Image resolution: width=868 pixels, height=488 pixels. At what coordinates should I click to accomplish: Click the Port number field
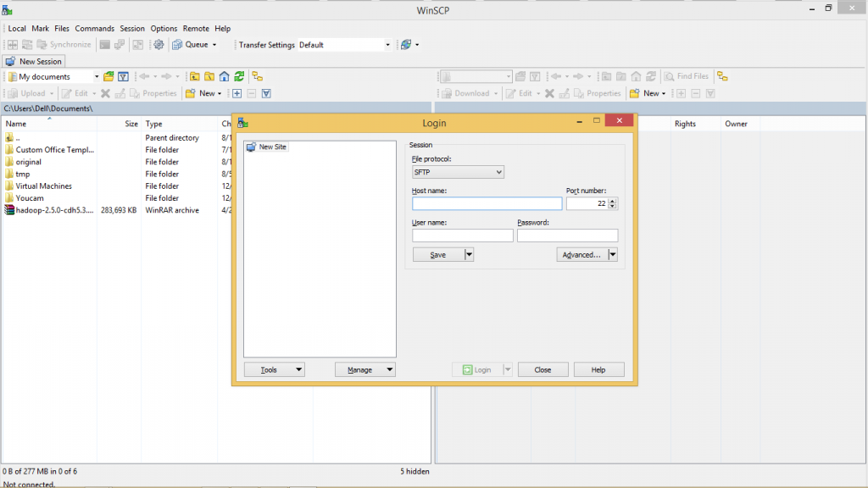pos(587,203)
